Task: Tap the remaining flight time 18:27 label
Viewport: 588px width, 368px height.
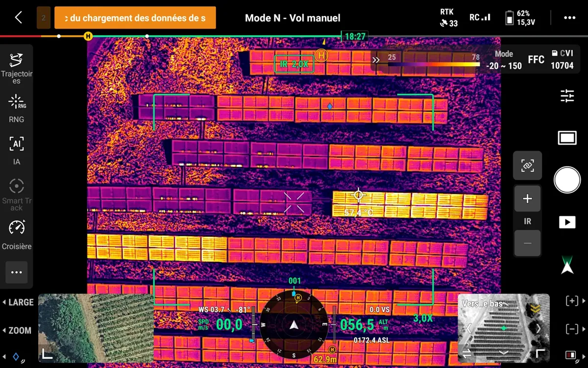Action: pyautogui.click(x=355, y=36)
